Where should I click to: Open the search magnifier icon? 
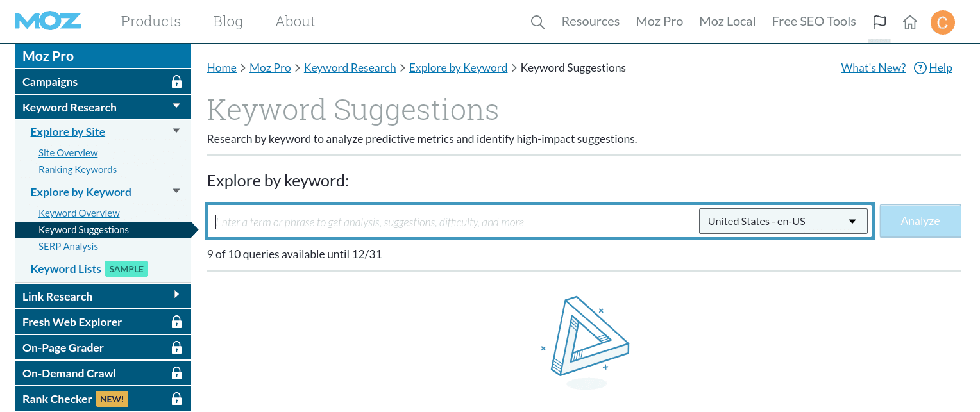[x=537, y=22]
